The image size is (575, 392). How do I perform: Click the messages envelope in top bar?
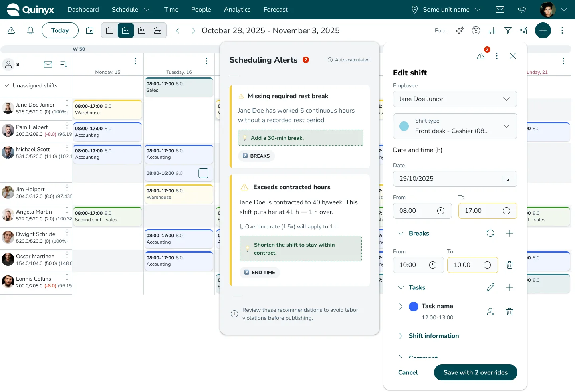click(x=500, y=10)
